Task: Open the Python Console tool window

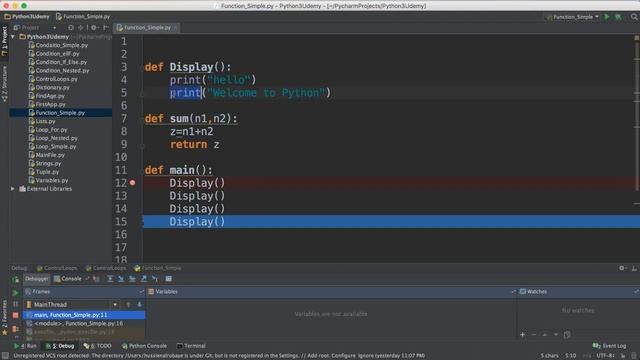Action: pos(144,346)
